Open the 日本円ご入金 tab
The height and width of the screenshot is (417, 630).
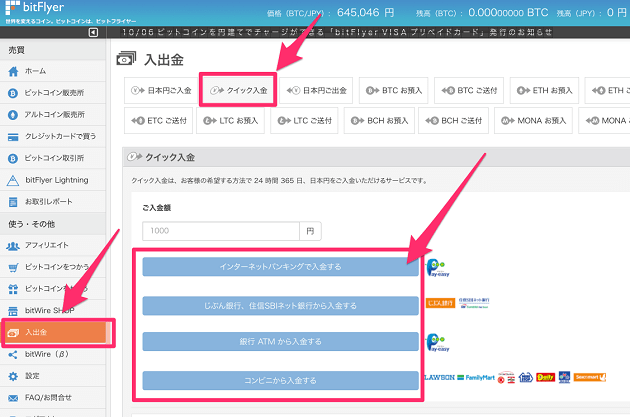[x=161, y=91]
